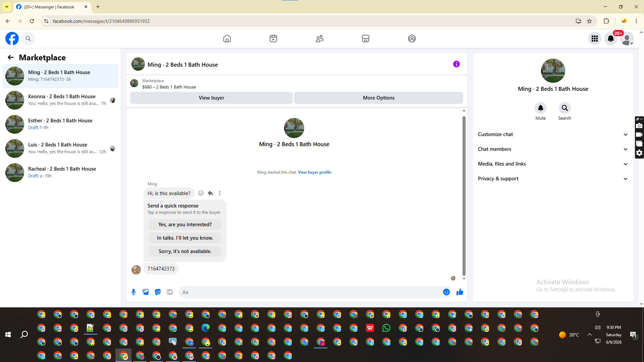Expand the Chat members section
The width and height of the screenshot is (644, 362).
(553, 149)
